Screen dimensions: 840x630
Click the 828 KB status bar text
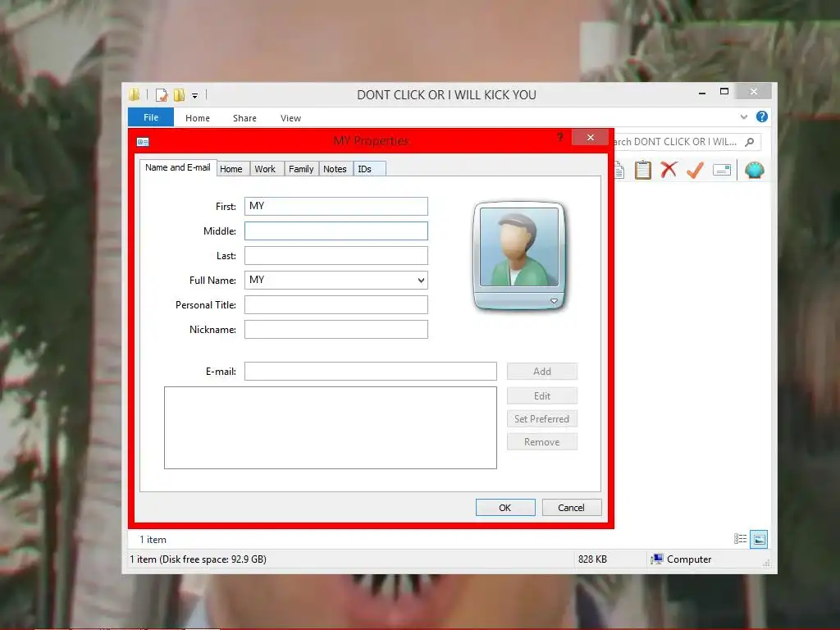click(592, 559)
